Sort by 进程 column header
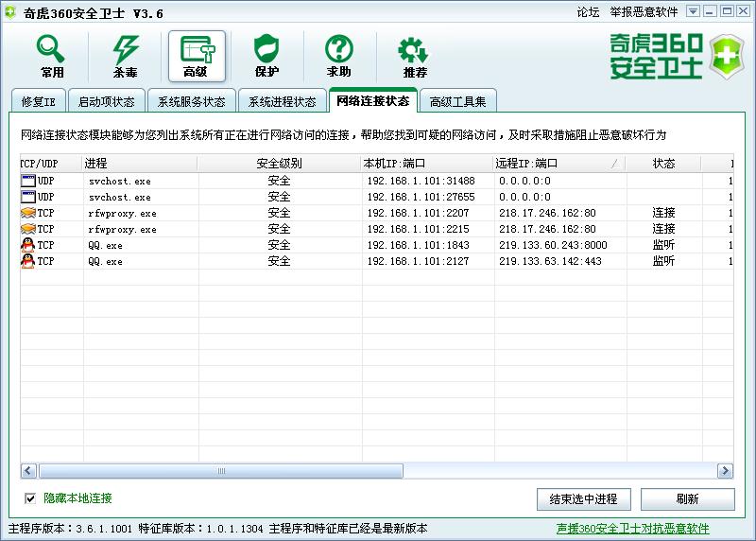Image resolution: width=756 pixels, height=541 pixels. pyautogui.click(x=140, y=164)
